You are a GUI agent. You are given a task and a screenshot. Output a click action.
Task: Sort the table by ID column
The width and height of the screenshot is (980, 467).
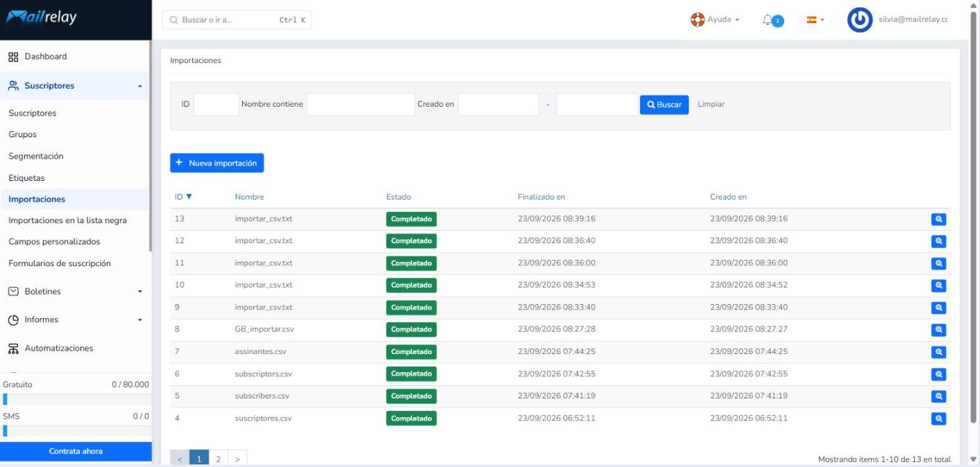tap(183, 197)
